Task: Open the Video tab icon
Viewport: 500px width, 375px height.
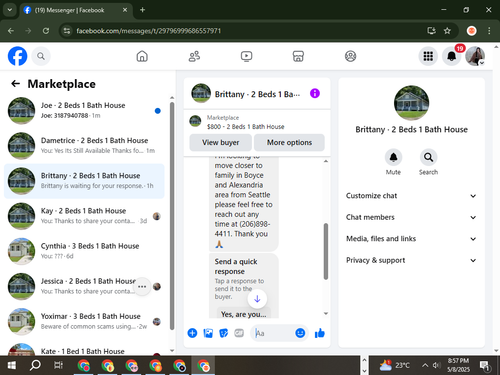Action: point(246,56)
